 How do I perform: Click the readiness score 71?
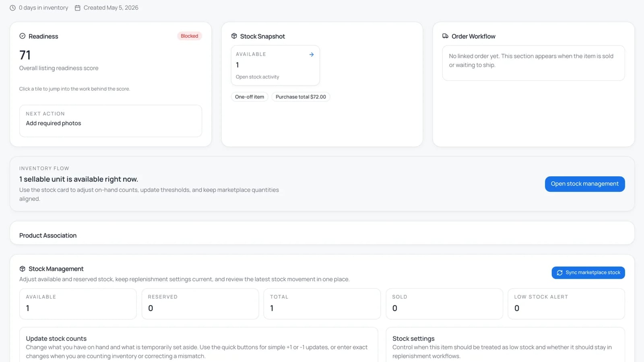point(25,55)
